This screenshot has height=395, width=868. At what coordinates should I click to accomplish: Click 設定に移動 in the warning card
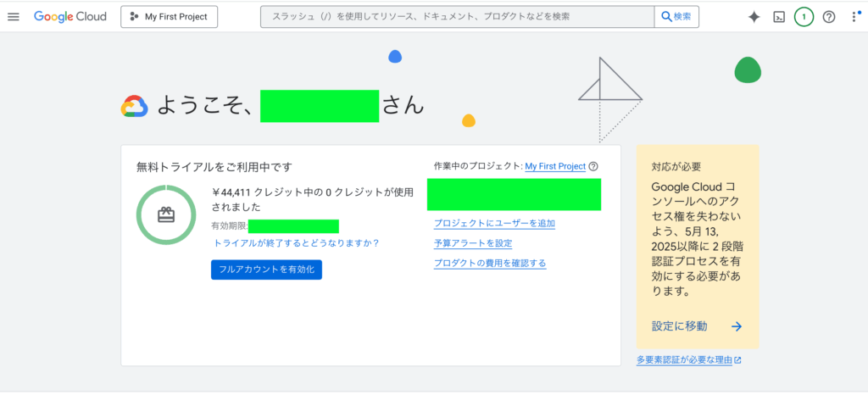679,326
